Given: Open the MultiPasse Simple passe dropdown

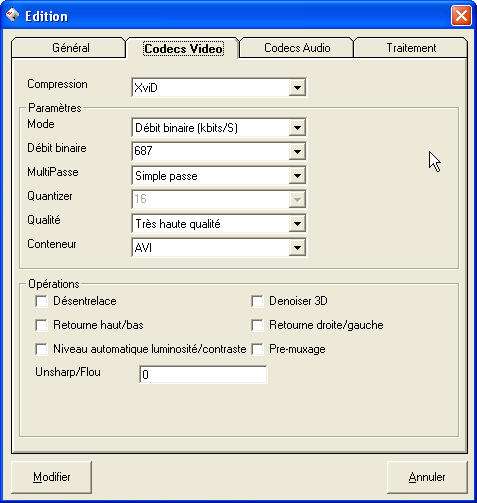Looking at the screenshot, I should pos(297,176).
